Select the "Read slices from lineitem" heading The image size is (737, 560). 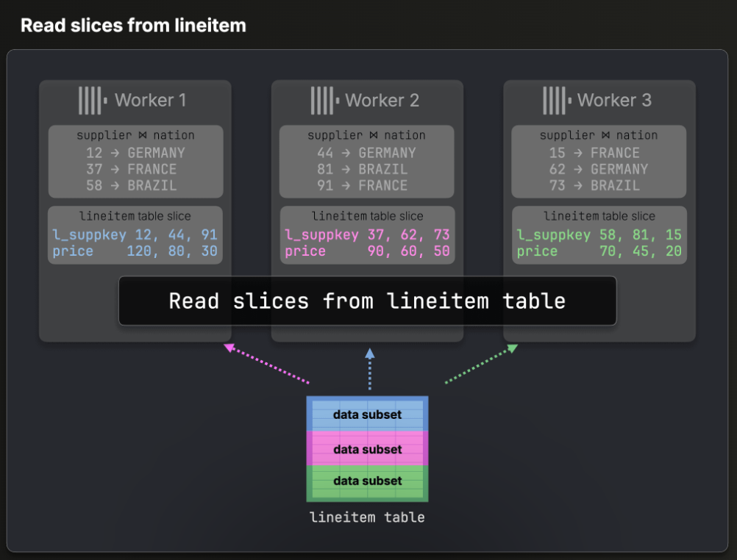point(133,26)
